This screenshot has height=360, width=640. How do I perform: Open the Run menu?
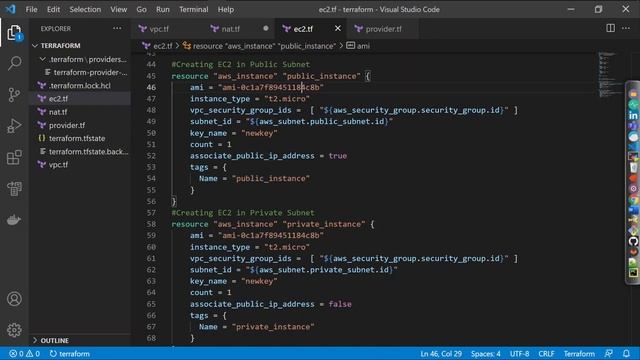[162, 9]
